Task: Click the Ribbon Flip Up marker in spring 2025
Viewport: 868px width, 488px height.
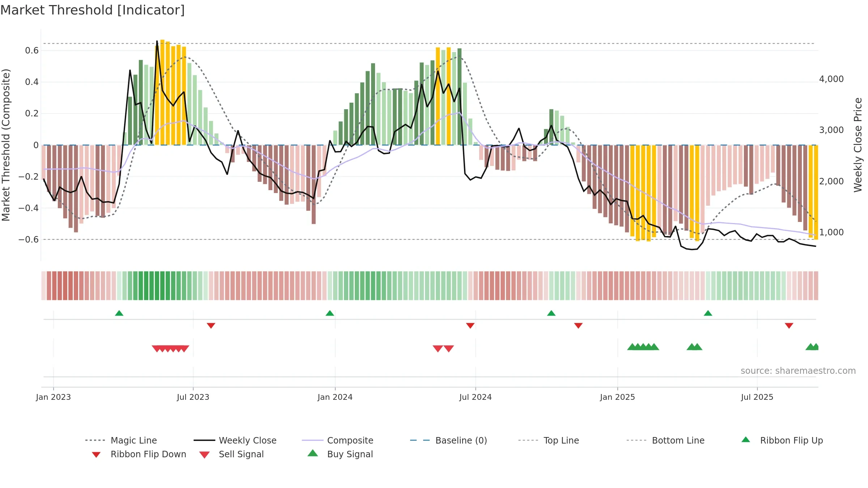Action: tap(708, 313)
